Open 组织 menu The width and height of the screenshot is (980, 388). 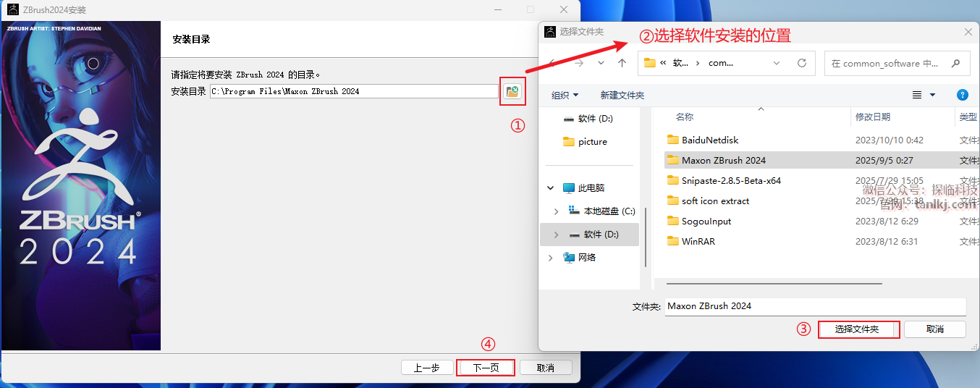pos(565,95)
